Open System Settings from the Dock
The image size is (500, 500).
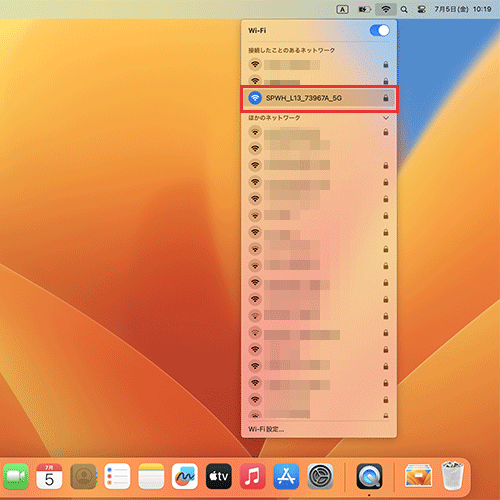[320, 476]
